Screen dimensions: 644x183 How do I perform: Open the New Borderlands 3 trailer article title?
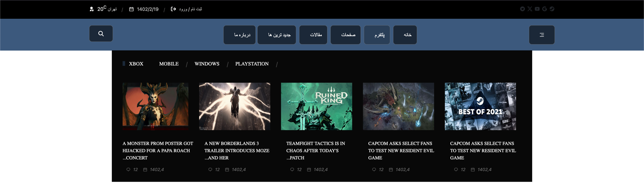pyautogui.click(x=237, y=151)
